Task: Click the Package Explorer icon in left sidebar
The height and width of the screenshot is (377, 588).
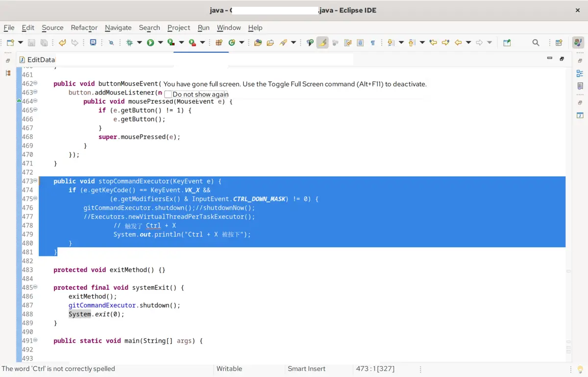Action: point(8,73)
